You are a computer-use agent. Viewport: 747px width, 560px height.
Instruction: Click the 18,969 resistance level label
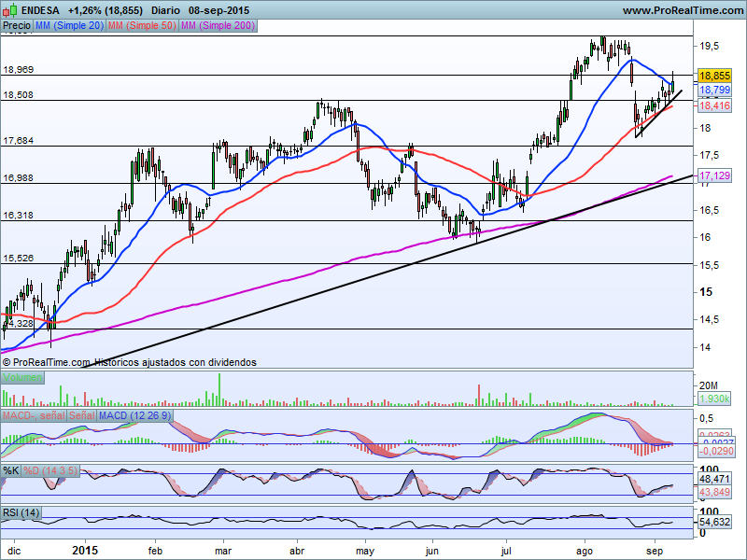point(19,69)
